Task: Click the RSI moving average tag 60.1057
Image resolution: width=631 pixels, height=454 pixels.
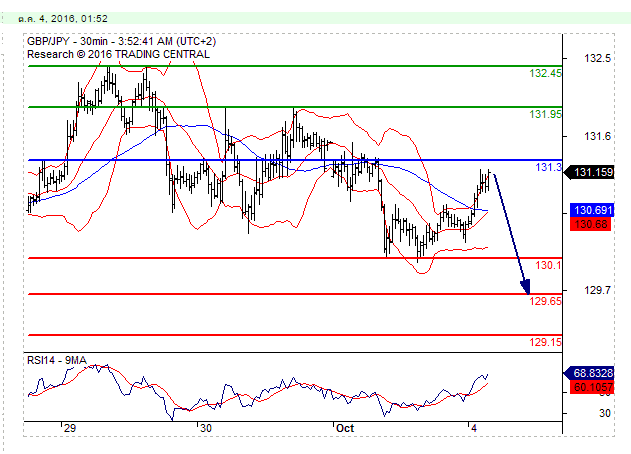Action: tap(592, 387)
